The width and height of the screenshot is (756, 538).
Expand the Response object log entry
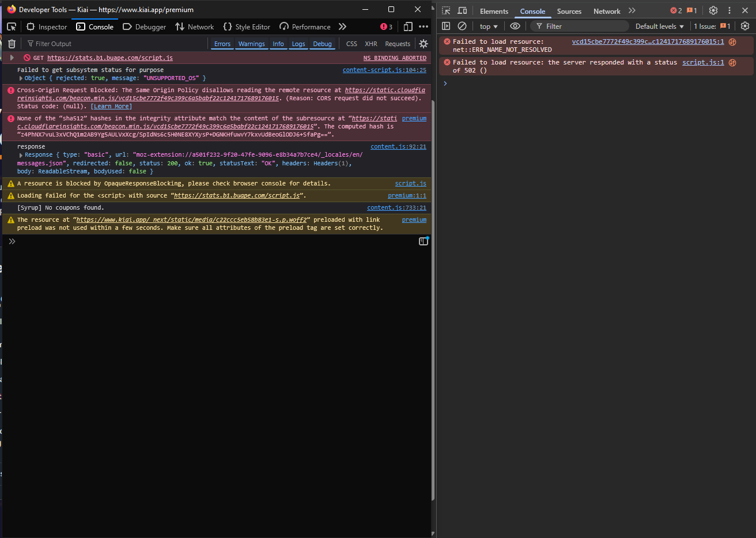21,155
